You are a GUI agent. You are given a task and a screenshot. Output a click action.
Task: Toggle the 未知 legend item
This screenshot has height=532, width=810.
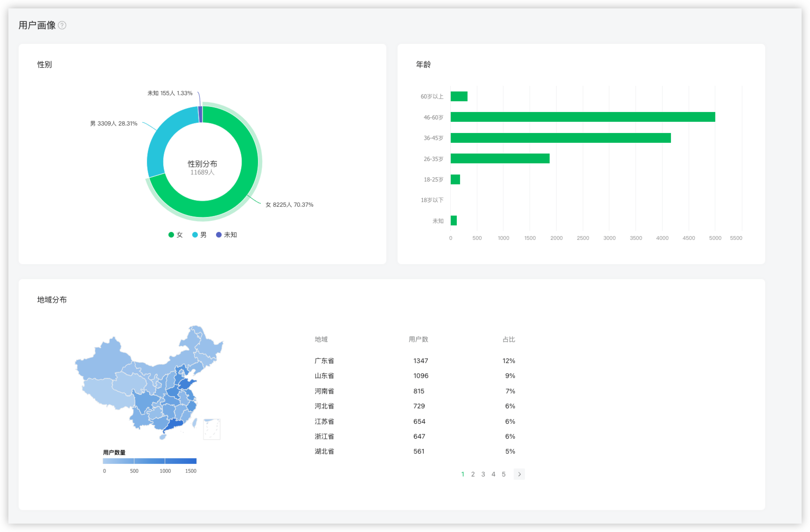point(226,235)
